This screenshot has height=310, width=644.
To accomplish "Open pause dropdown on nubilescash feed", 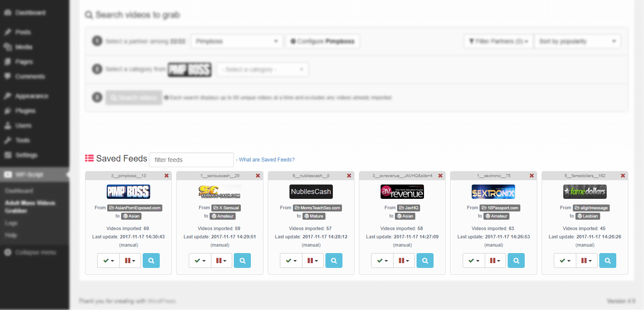I will [x=313, y=261].
